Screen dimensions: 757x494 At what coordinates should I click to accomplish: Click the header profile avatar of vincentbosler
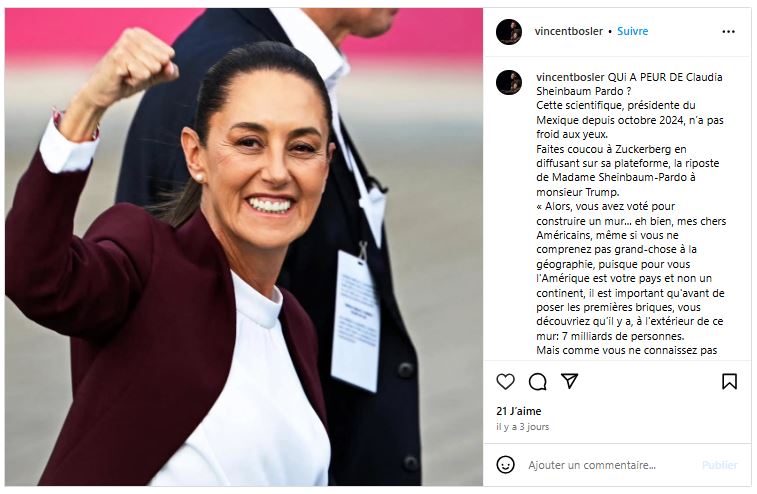(x=509, y=32)
